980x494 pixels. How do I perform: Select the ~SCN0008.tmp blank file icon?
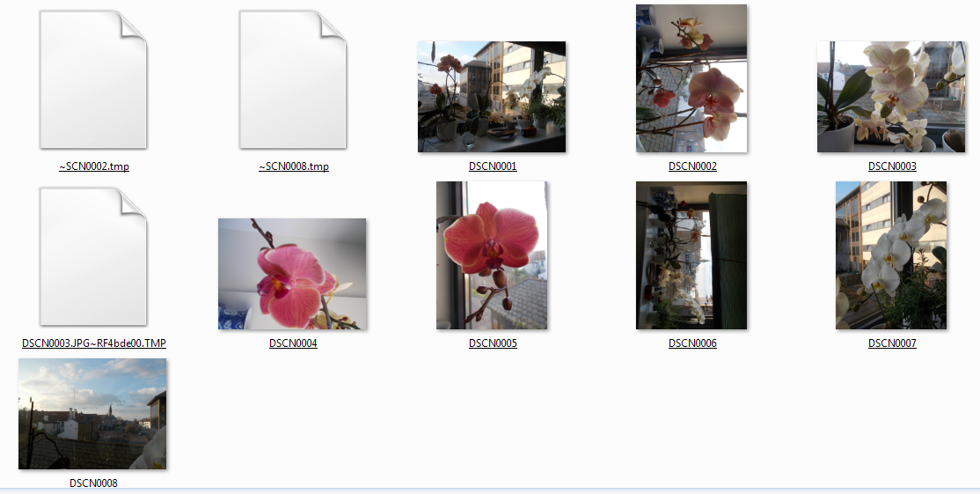292,79
